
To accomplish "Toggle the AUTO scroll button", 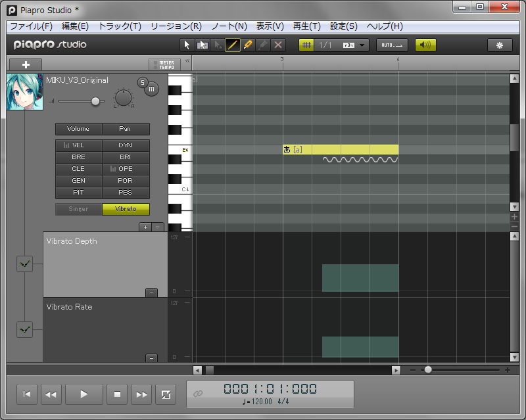I will point(392,45).
